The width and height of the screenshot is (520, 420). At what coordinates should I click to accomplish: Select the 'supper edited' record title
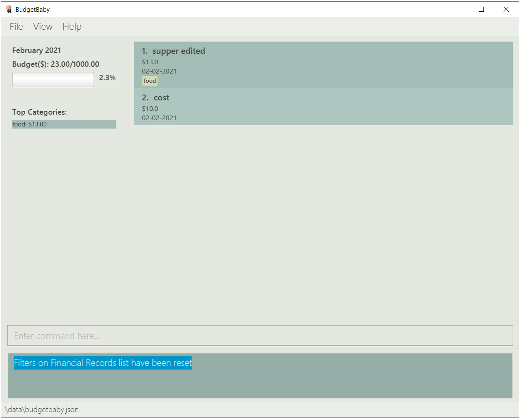179,51
